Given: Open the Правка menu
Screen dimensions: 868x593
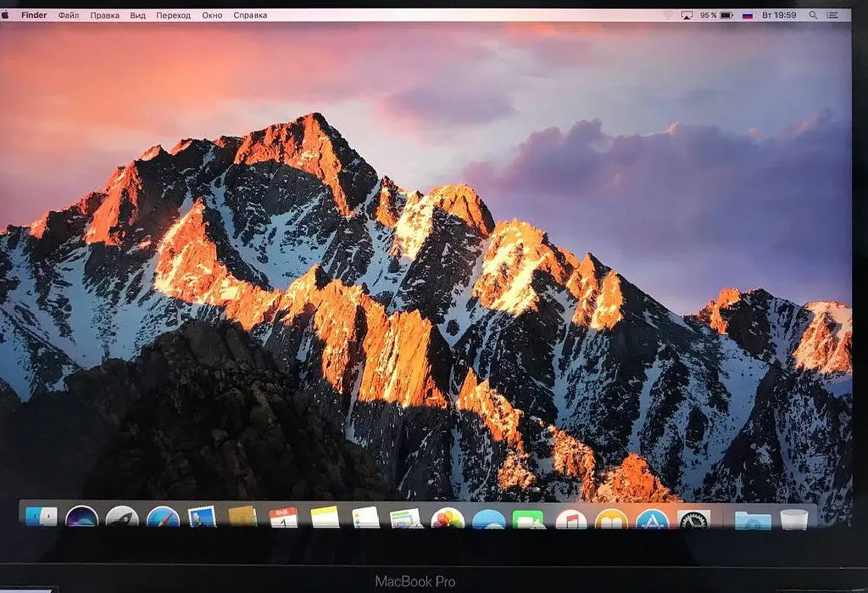Looking at the screenshot, I should click(104, 15).
